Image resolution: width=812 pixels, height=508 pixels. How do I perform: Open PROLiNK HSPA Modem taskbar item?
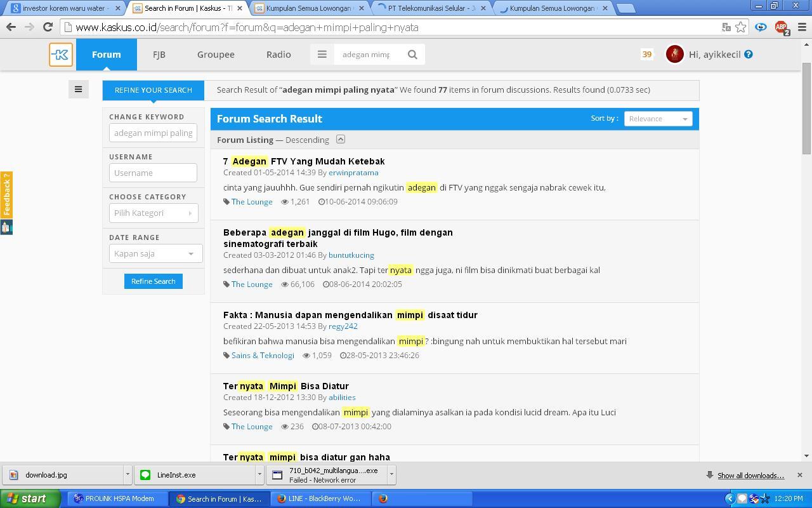(x=119, y=498)
